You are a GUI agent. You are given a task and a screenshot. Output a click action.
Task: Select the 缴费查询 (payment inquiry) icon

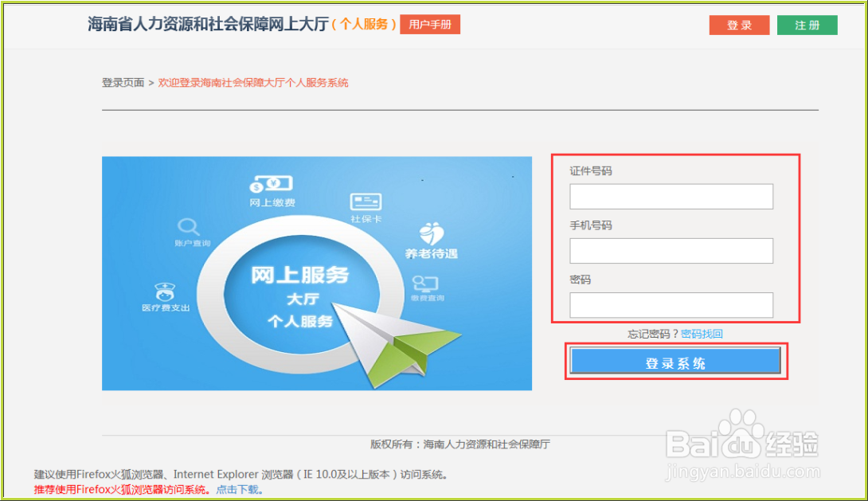coord(427,282)
